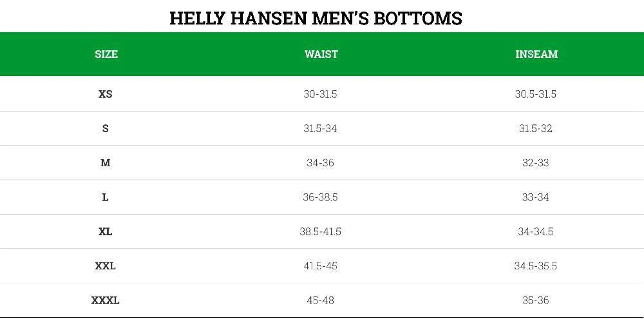Select the 38.5-41.5 waist measurement
This screenshot has width=644, height=319.
pos(320,231)
